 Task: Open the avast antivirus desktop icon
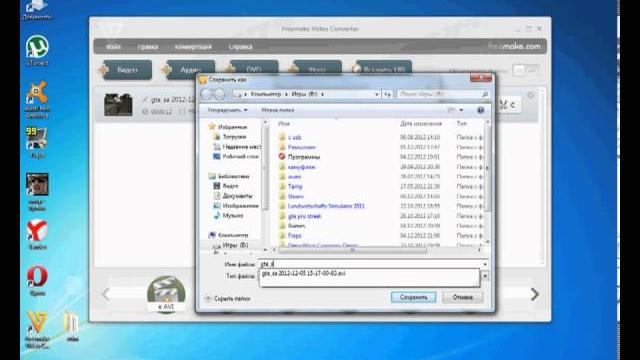37,99
